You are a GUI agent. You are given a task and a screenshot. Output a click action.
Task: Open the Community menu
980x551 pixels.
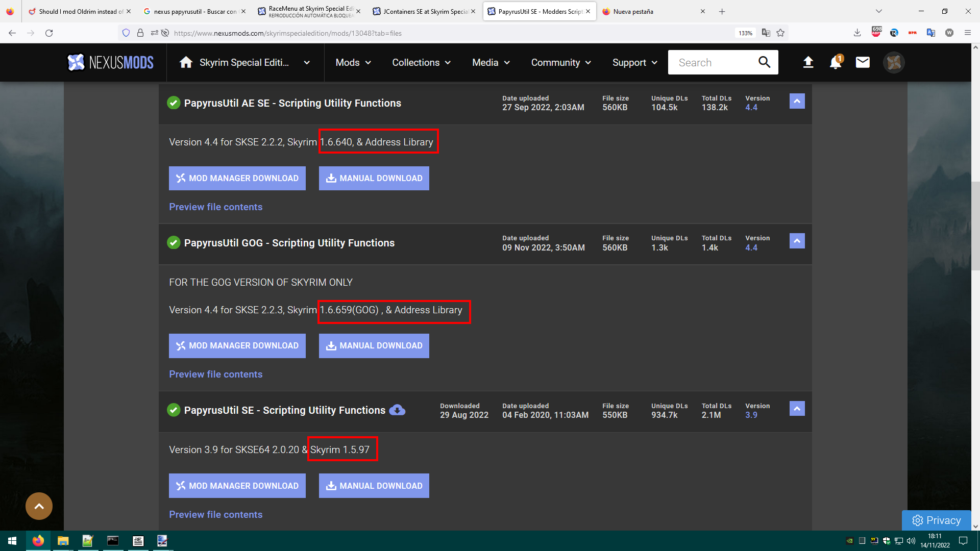pyautogui.click(x=561, y=62)
